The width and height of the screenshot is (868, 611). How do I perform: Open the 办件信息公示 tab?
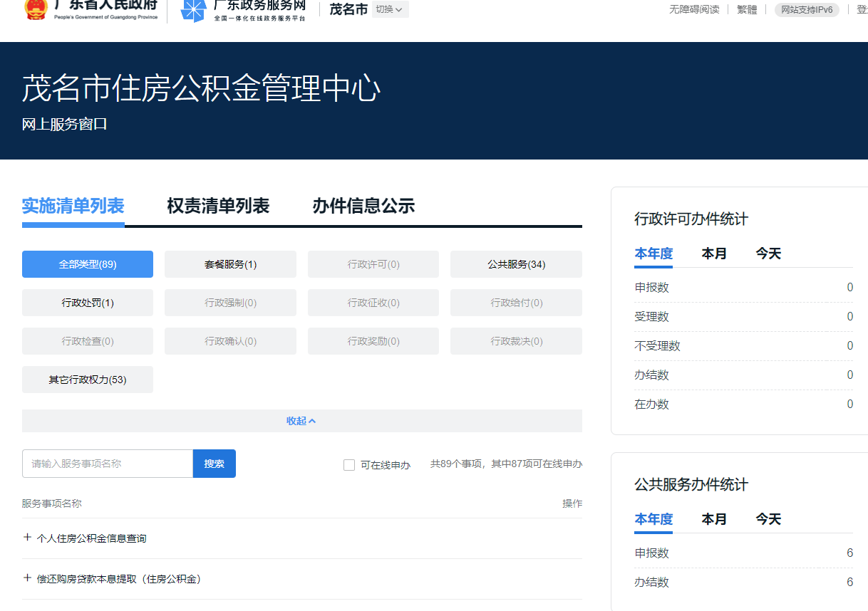(363, 207)
